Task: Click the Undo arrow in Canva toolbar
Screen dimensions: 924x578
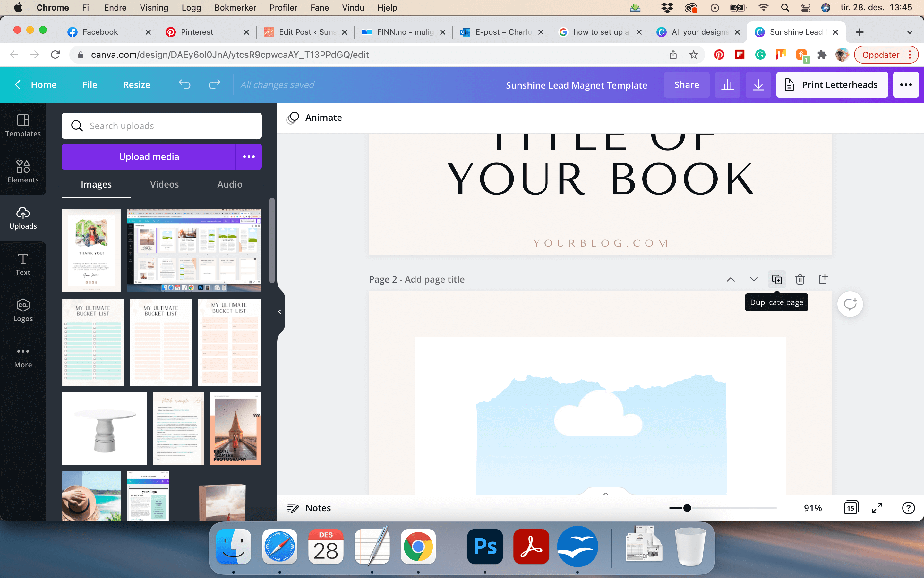Action: 184,84
